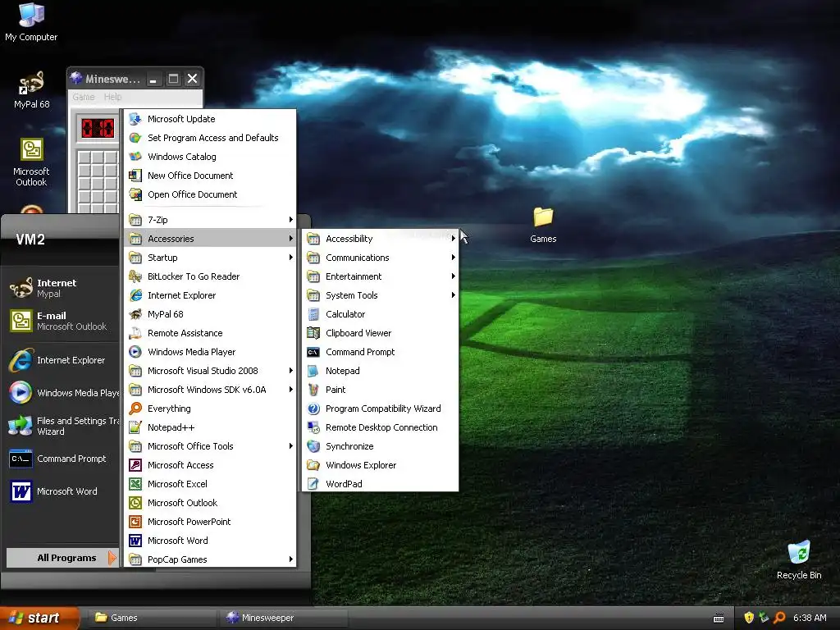Launch MyPal 68 from All Programs list

click(210, 314)
